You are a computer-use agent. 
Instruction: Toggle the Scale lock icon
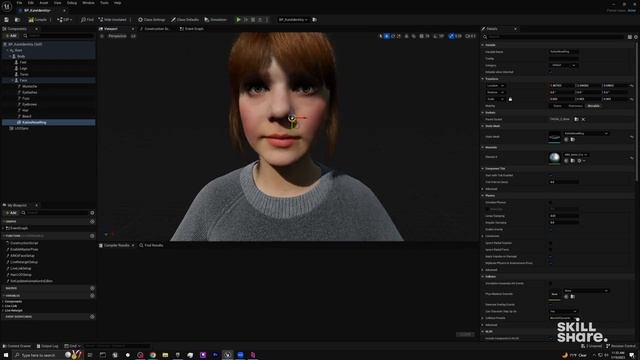coord(510,99)
